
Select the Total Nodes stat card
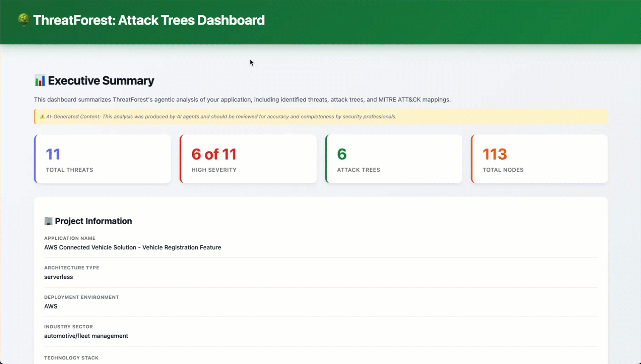tap(539, 159)
